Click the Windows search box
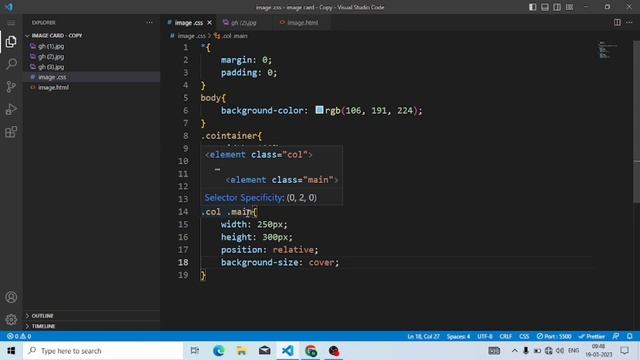The width and height of the screenshot is (640, 360). (103, 351)
